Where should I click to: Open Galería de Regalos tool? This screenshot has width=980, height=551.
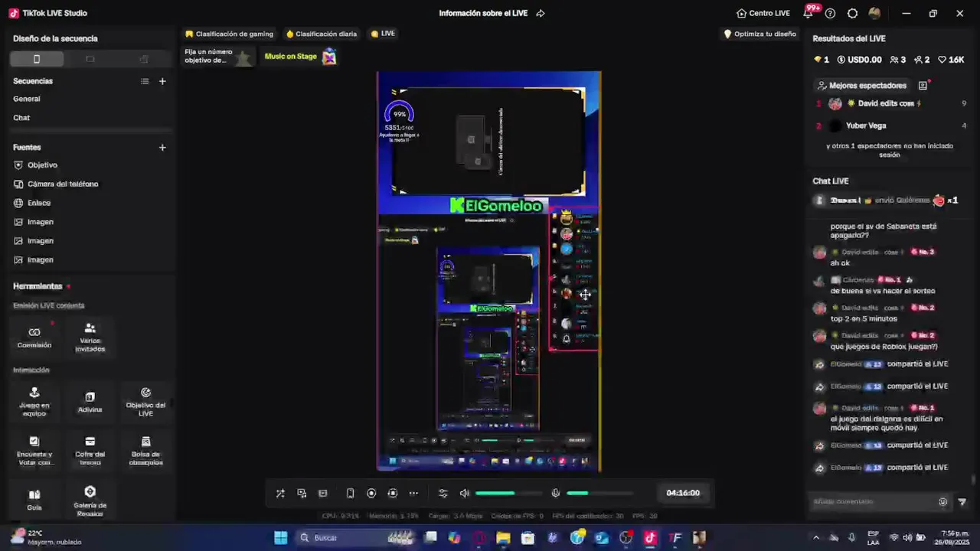(90, 500)
